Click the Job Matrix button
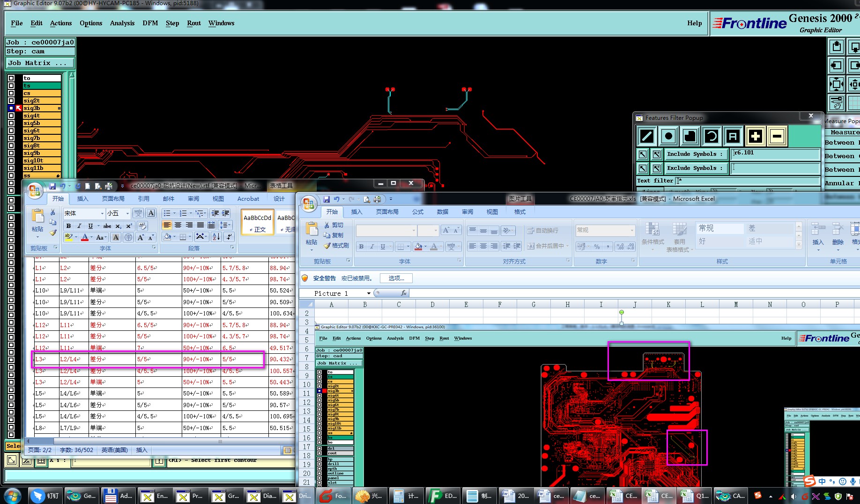This screenshot has height=504, width=860. tap(40, 63)
